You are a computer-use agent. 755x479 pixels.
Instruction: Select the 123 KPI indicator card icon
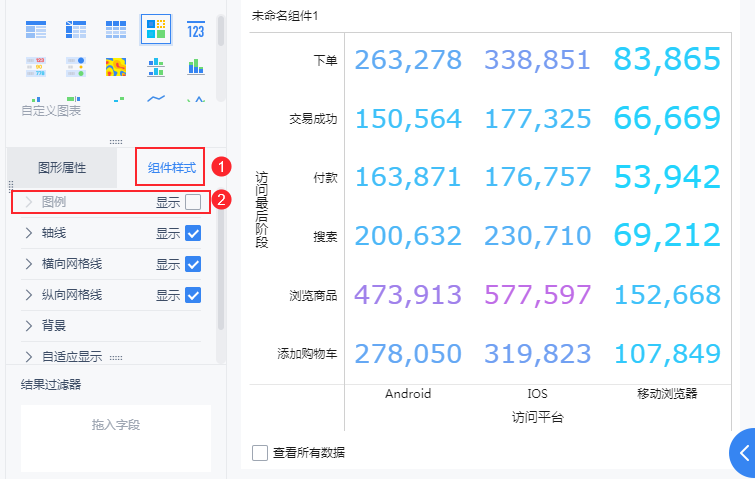coord(196,30)
